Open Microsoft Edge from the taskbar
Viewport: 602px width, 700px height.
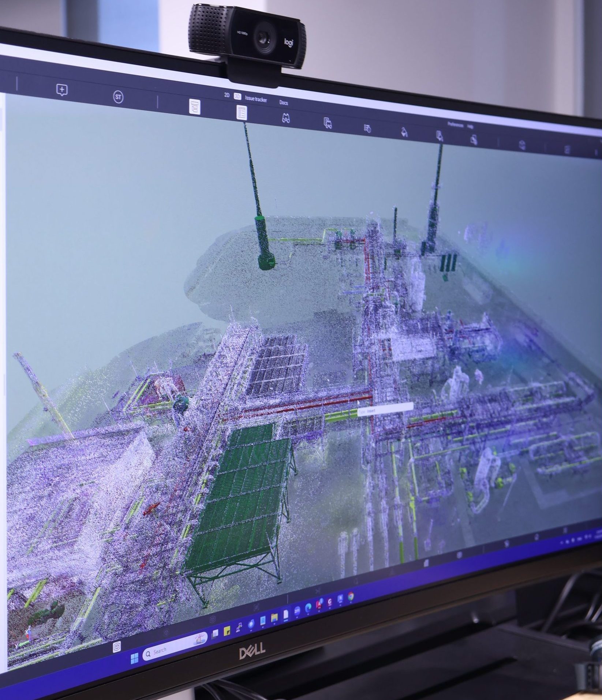308,608
